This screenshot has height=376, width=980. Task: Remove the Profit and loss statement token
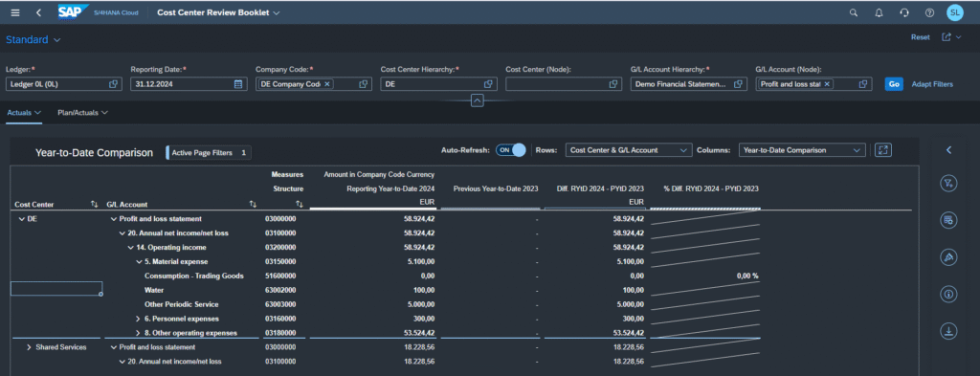tap(827, 83)
